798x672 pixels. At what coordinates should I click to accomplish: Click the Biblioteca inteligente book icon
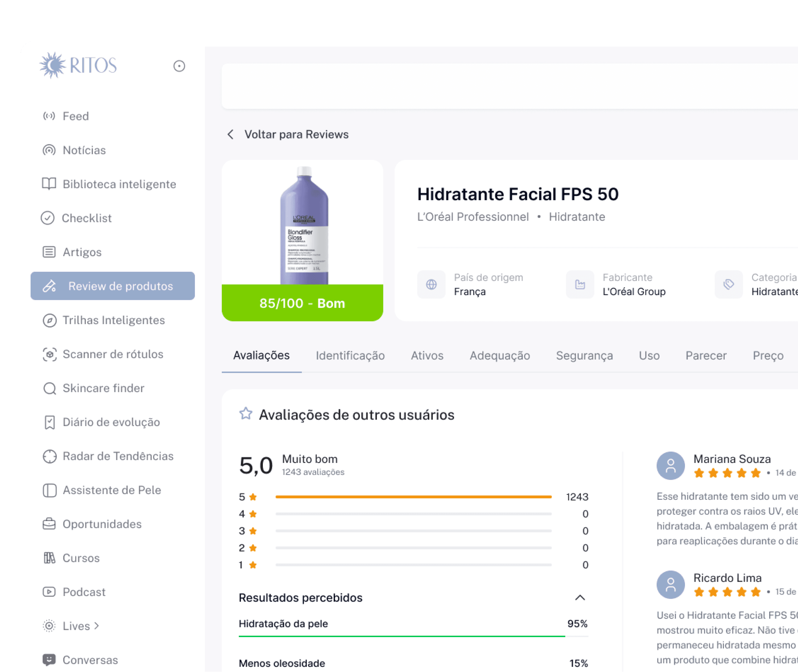pyautogui.click(x=49, y=184)
